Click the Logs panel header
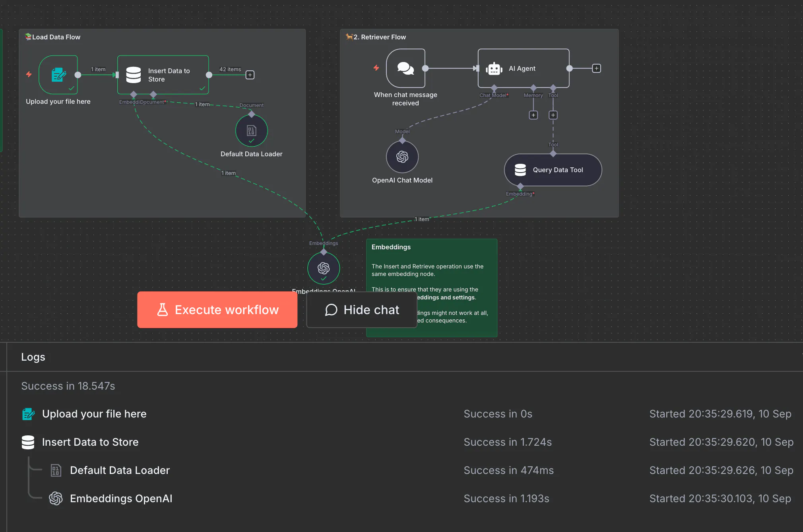The height and width of the screenshot is (532, 803). 33,357
